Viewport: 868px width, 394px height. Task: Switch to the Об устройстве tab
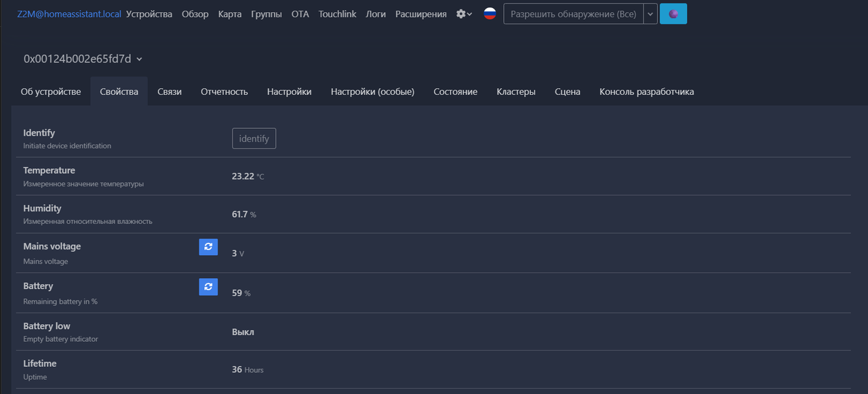click(51, 92)
